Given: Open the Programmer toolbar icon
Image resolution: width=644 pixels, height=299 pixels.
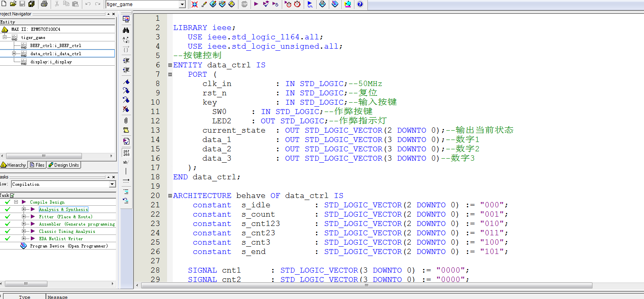Looking at the screenshot, I should click(335, 4).
